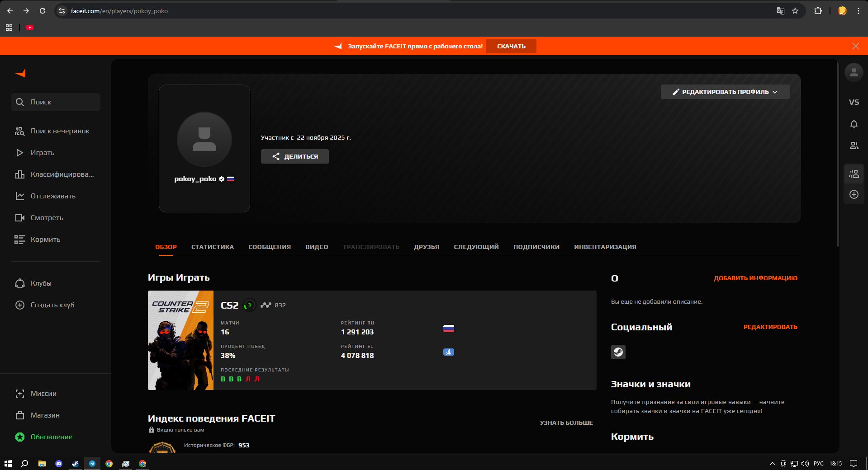Click СКАЧАТЬ in the orange banner
Image resolution: width=868 pixels, height=470 pixels.
(x=511, y=46)
